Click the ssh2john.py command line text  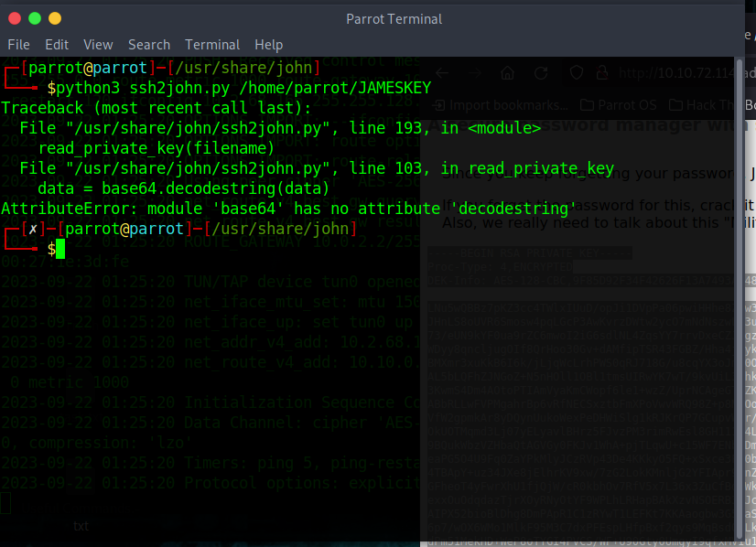[243, 88]
